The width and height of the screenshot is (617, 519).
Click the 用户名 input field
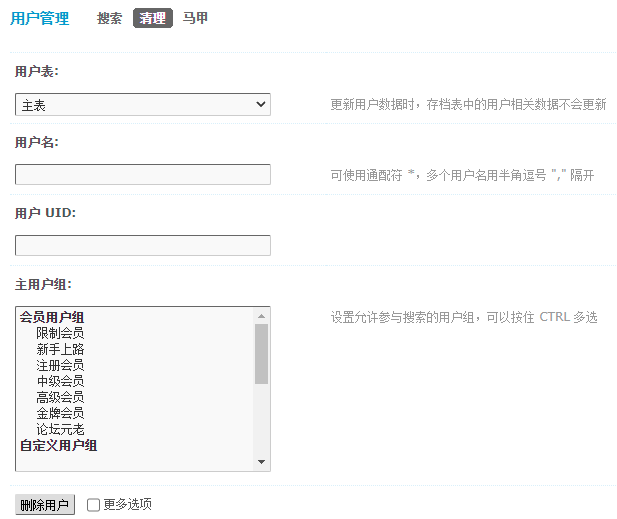point(143,175)
